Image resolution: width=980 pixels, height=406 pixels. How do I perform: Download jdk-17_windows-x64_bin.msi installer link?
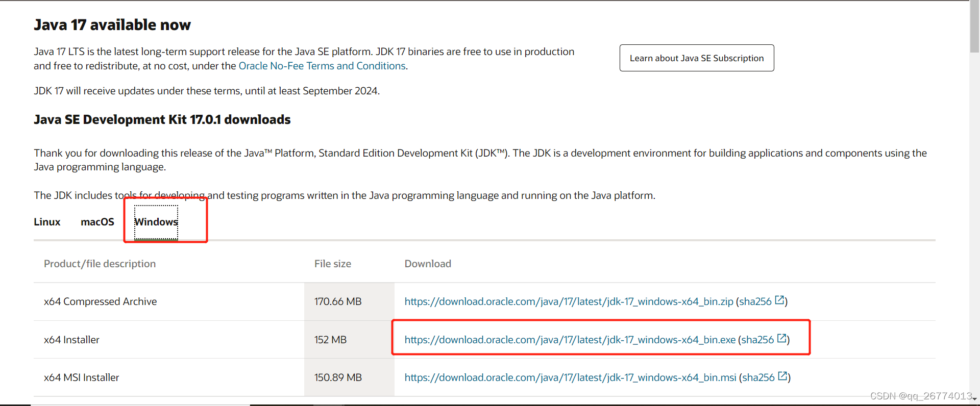571,377
